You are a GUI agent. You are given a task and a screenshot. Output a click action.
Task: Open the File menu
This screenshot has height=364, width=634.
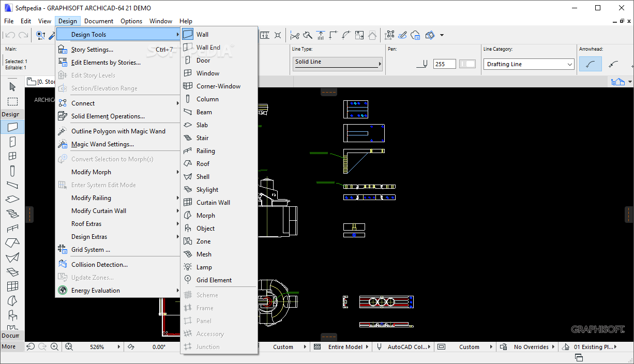pyautogui.click(x=9, y=21)
